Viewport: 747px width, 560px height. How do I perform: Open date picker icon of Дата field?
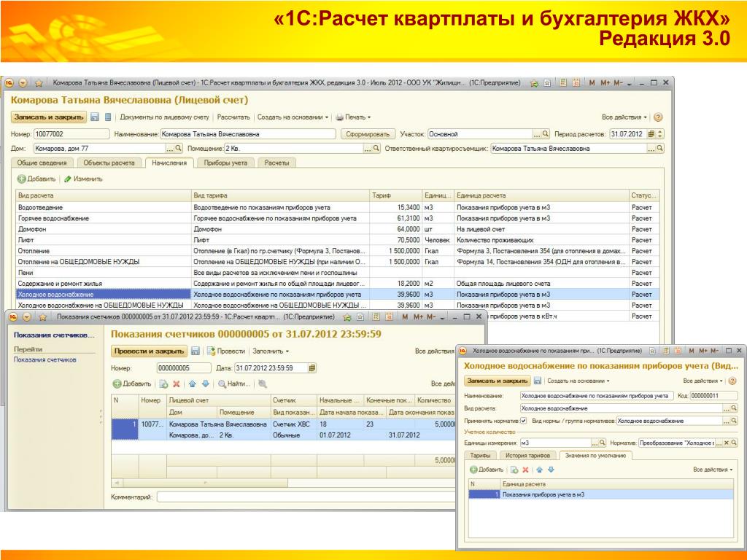pos(311,368)
